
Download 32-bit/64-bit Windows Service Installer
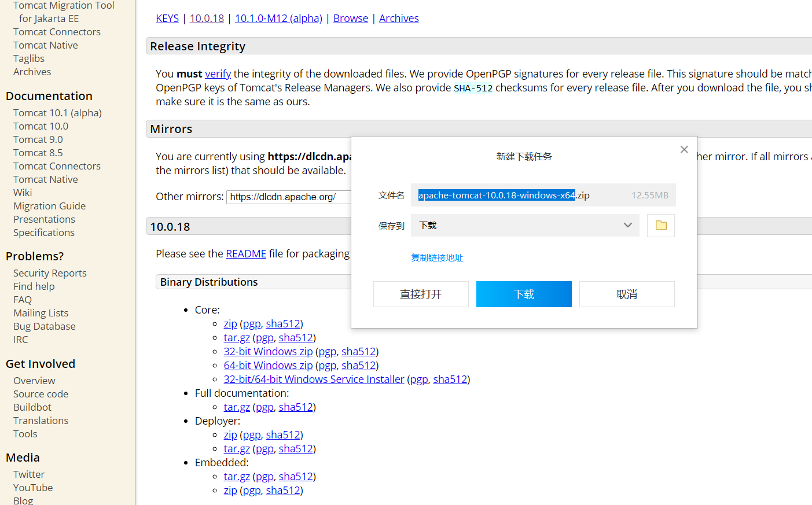[314, 379]
